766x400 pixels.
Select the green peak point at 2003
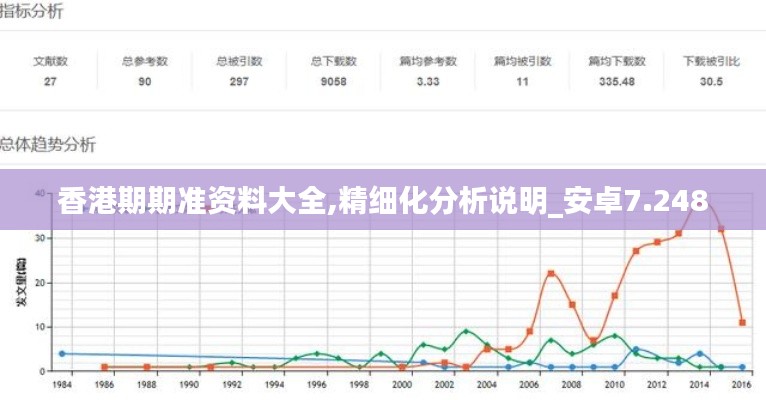point(466,331)
